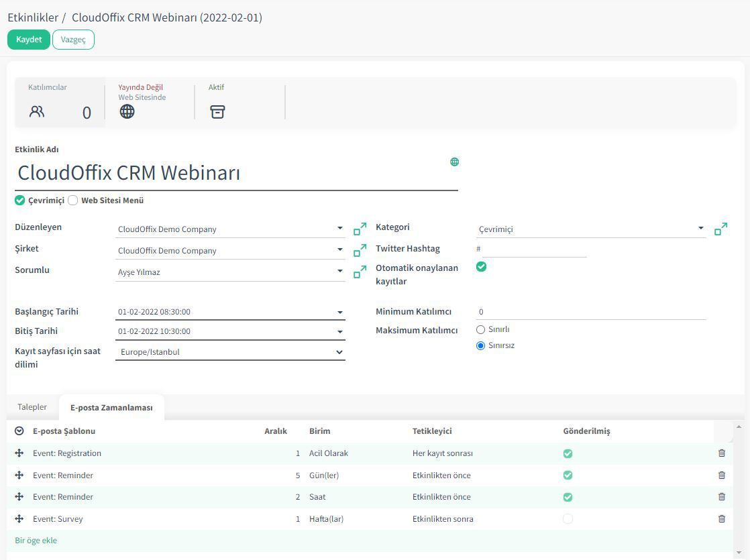Sort by Aralık column header
Screen dimensions: 750x560
pyautogui.click(x=276, y=431)
